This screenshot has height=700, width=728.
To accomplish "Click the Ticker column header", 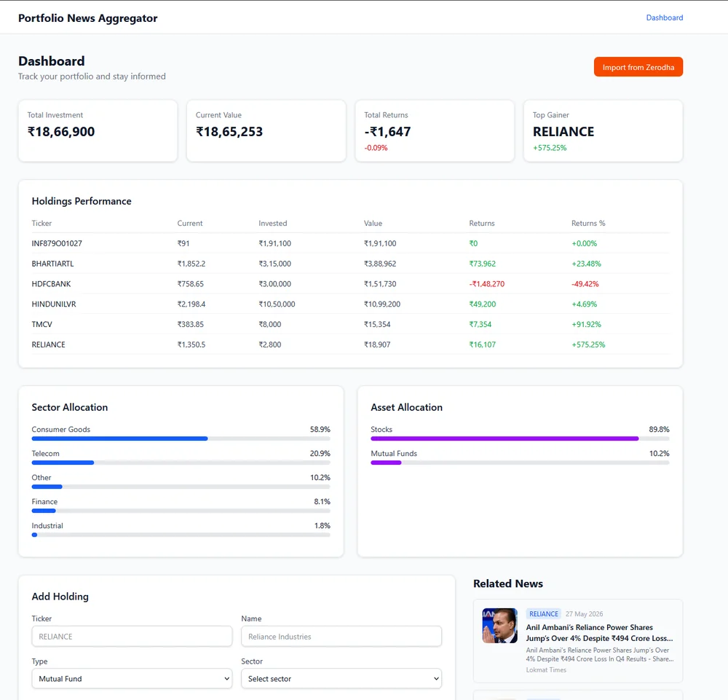I will tap(41, 223).
